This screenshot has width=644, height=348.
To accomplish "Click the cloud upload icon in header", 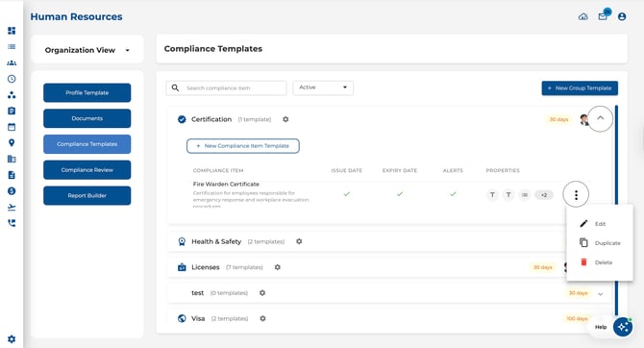I will coord(583,17).
